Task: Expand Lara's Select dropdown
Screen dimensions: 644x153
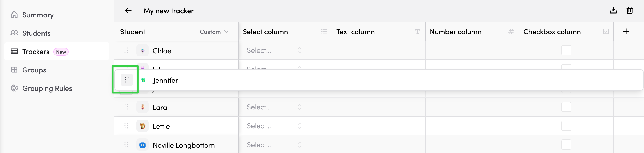Action: (274, 107)
